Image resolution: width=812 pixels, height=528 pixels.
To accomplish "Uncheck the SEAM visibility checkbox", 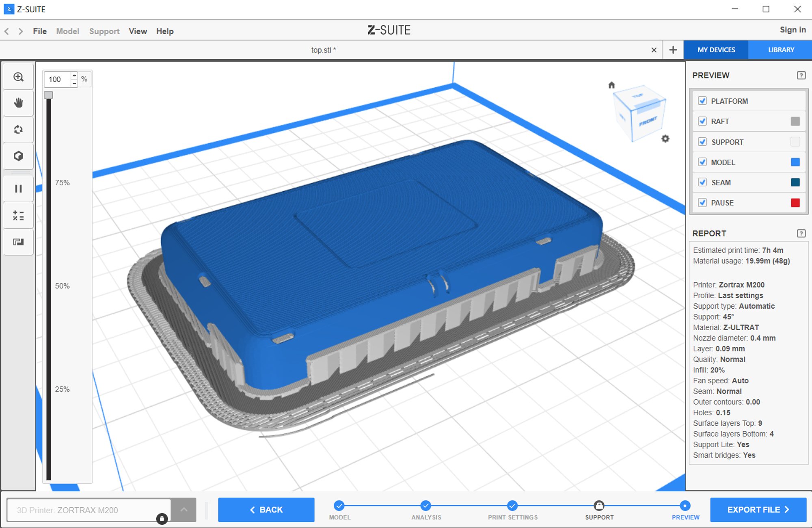I will coord(702,182).
